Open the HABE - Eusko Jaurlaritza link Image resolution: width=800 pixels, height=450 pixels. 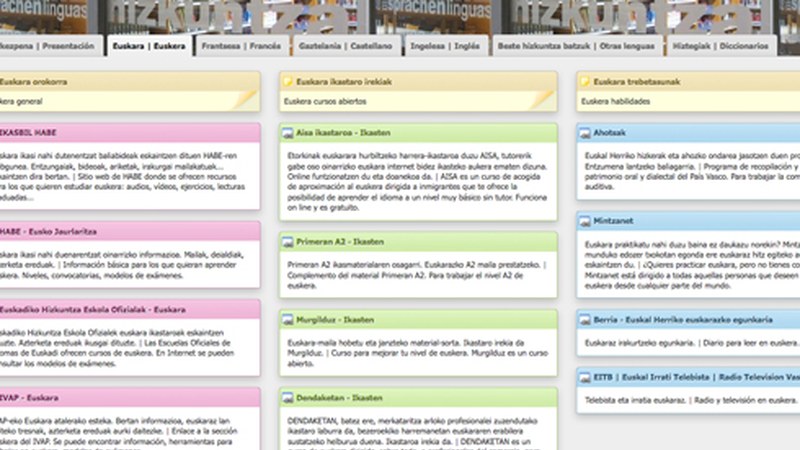coord(48,232)
